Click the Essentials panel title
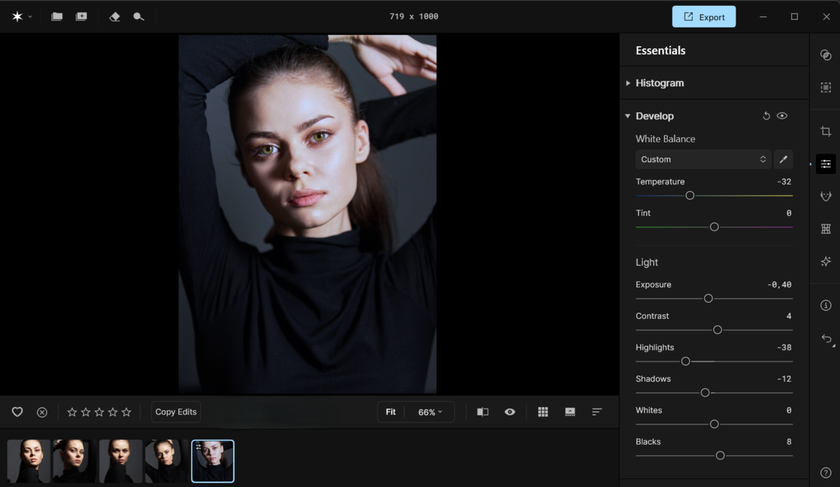 [x=661, y=50]
